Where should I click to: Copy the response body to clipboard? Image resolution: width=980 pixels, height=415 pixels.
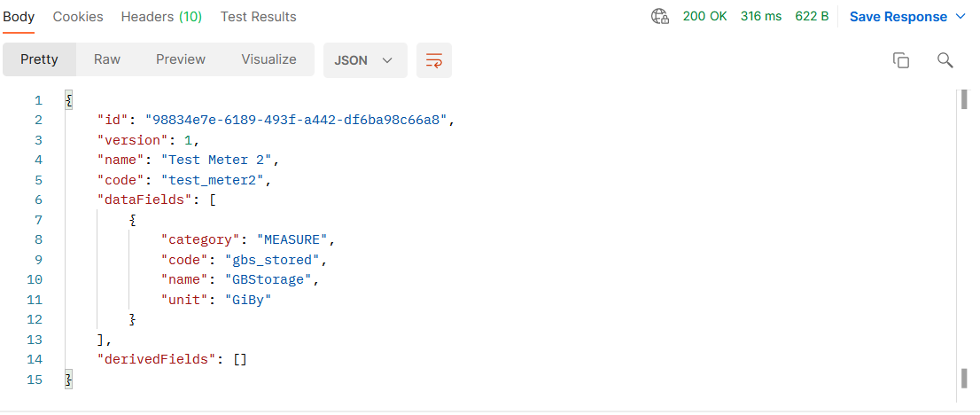coord(901,60)
